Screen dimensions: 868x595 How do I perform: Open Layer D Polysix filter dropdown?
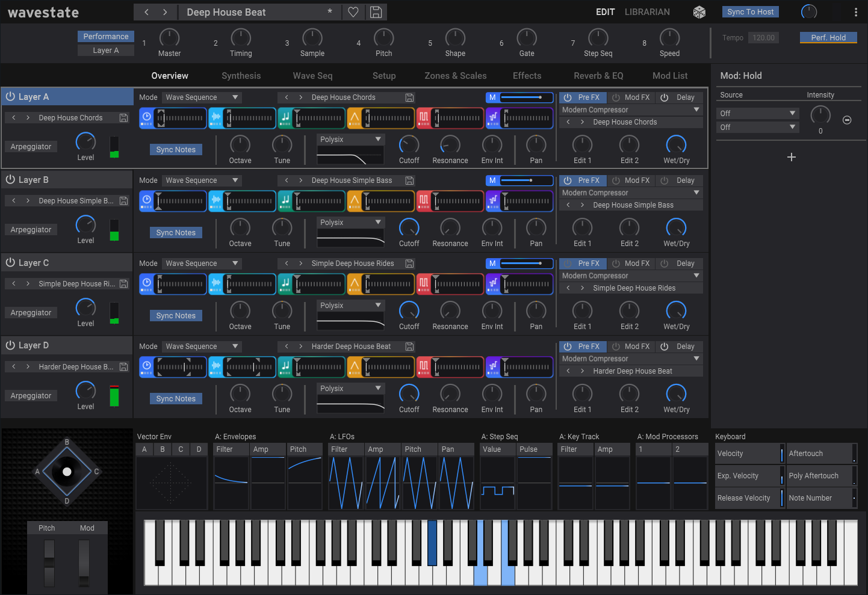(350, 389)
